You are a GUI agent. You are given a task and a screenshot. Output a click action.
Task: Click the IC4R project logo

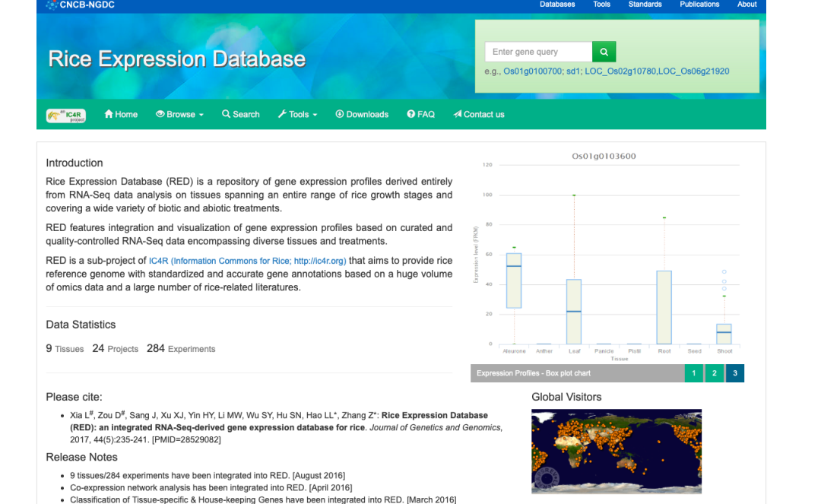click(x=66, y=115)
